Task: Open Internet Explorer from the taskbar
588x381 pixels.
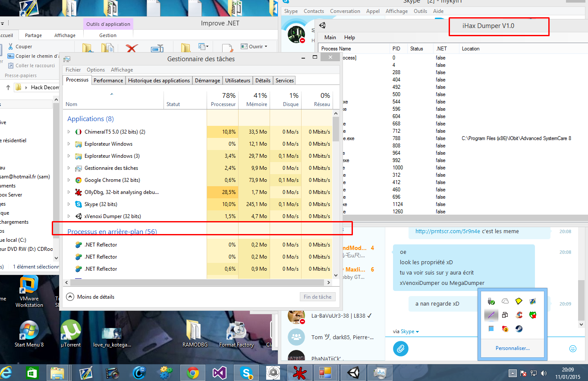Action: pos(6,372)
